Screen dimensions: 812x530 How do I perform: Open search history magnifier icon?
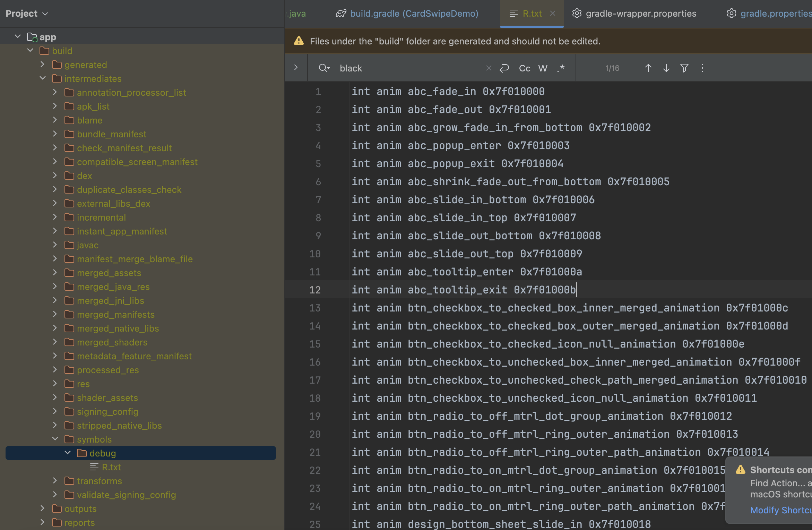coord(323,68)
